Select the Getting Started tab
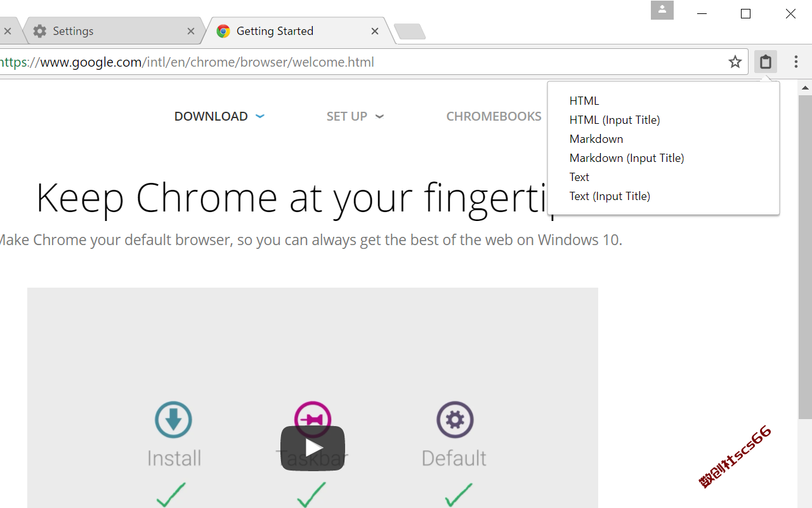 (298, 31)
